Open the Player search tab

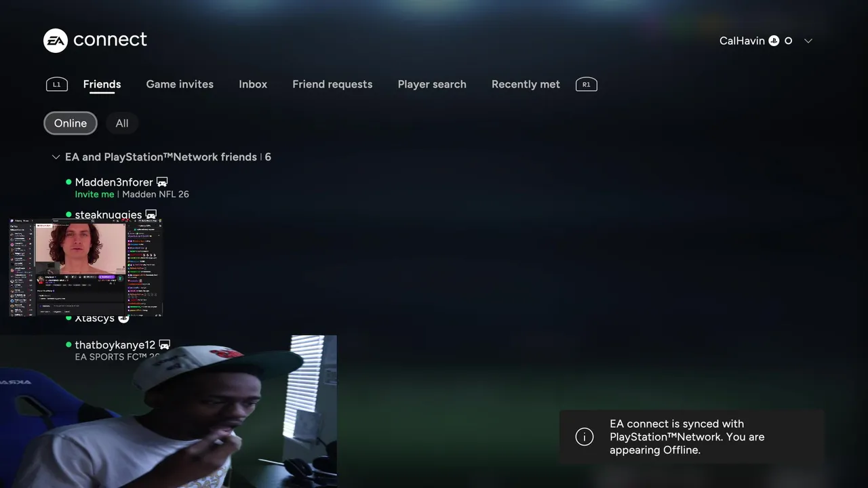tap(432, 85)
